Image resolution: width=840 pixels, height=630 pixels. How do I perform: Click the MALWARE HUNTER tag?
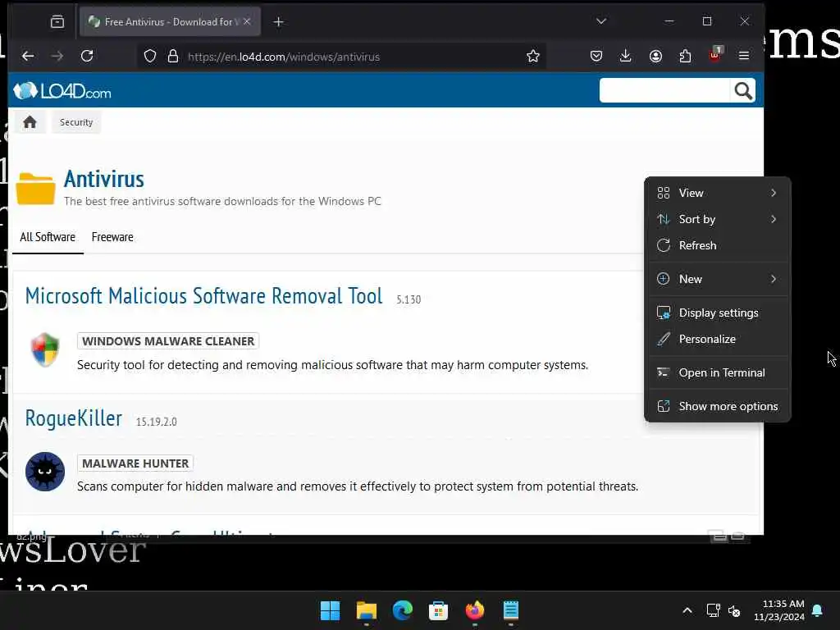[x=135, y=463]
